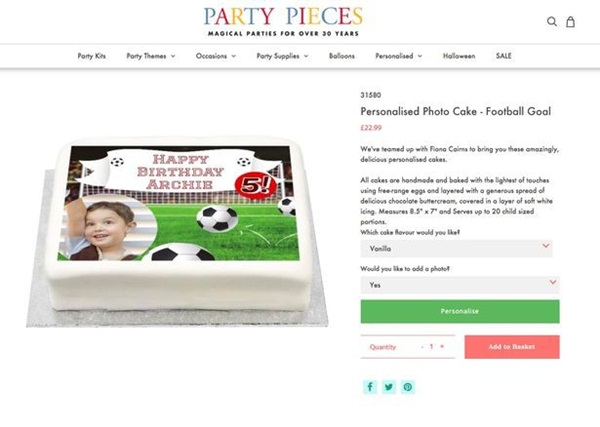Viewport: 600px width, 427px height.
Task: Open the search icon in the header
Action: [x=552, y=21]
